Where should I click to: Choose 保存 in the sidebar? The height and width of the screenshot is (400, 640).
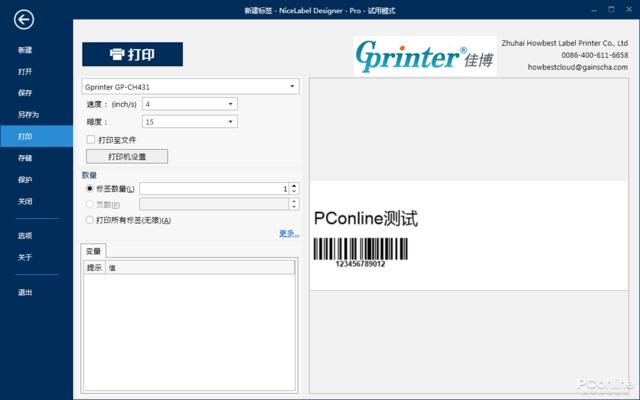tap(25, 93)
